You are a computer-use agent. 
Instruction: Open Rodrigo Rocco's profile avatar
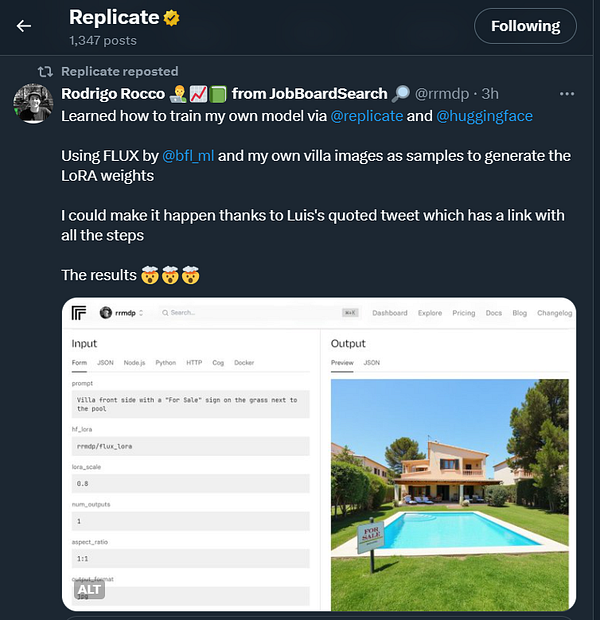33,103
